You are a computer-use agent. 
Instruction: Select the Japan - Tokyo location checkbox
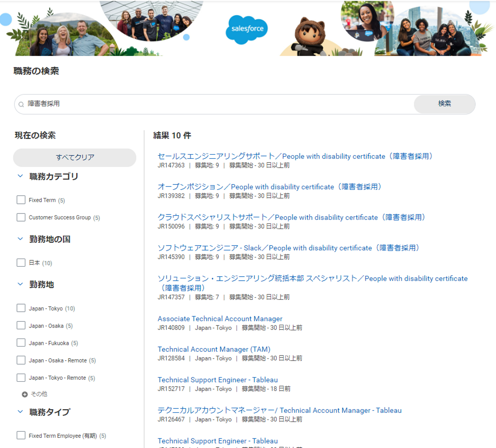click(21, 308)
